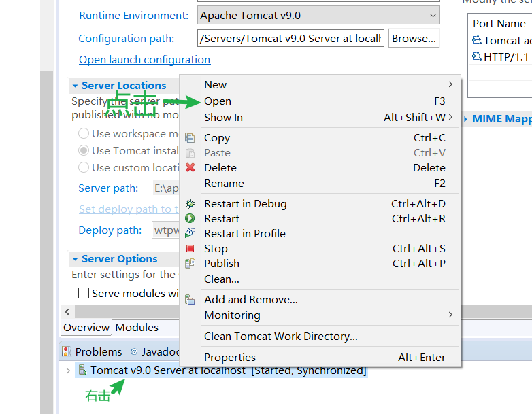Viewport: 532px width, 414px height.
Task: Switch to the Modules tab
Action: (x=137, y=328)
